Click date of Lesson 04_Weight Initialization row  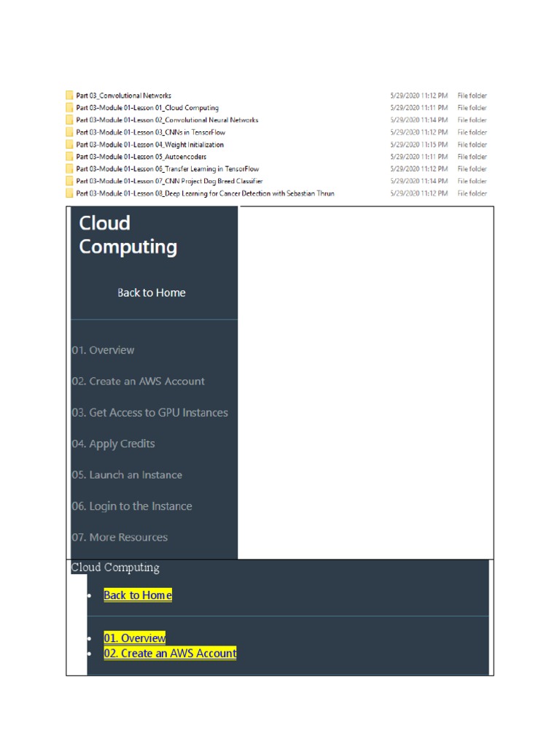click(419, 144)
